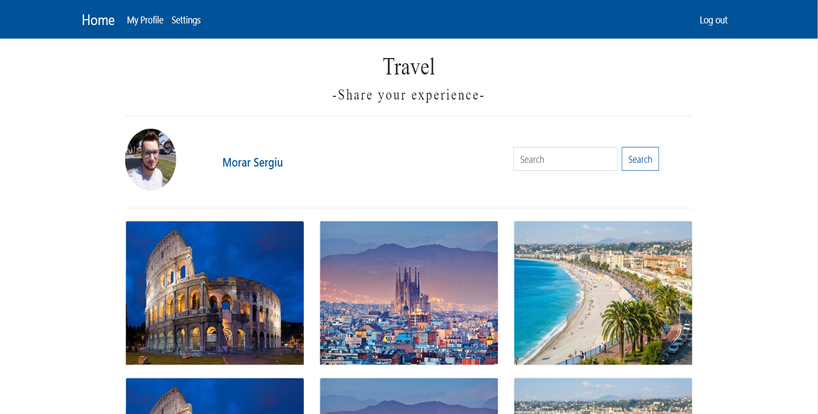This screenshot has width=818, height=414.
Task: Click the -Share your experience- subtitle
Action: tap(408, 95)
